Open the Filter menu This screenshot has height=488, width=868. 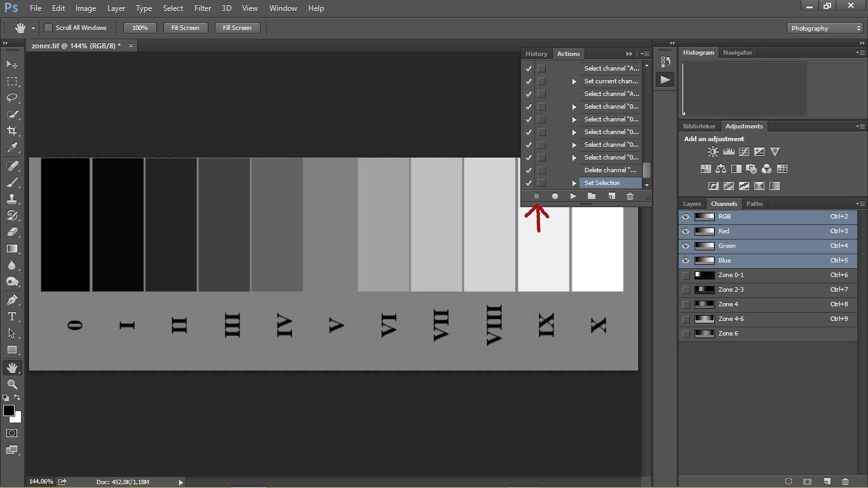coord(203,8)
